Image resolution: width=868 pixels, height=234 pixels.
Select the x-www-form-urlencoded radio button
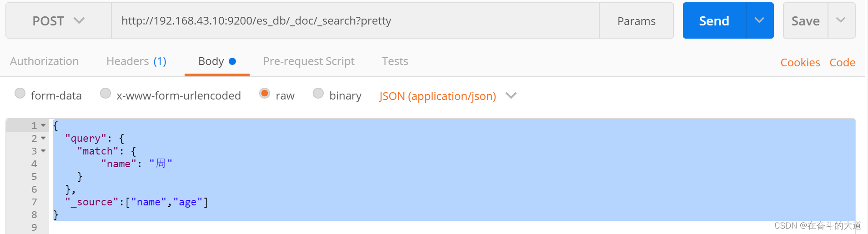click(x=105, y=93)
